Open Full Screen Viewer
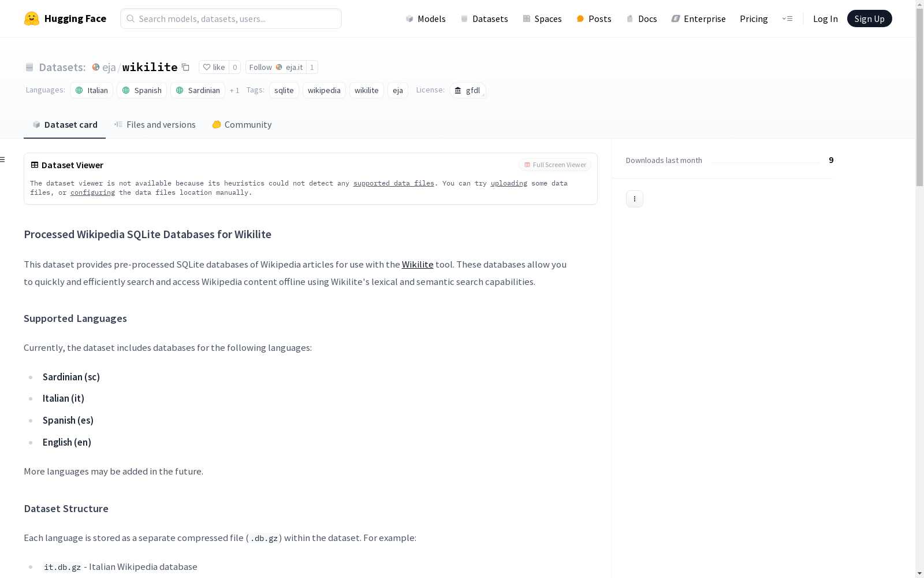 555,165
